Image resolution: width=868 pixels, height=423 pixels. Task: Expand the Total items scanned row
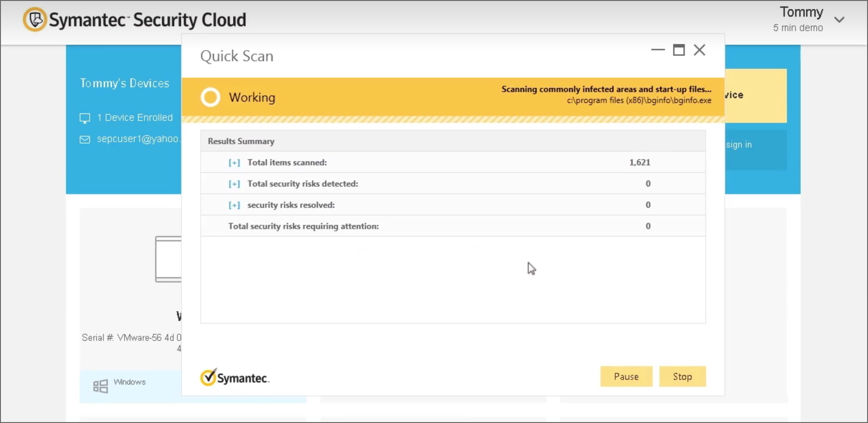tap(234, 163)
